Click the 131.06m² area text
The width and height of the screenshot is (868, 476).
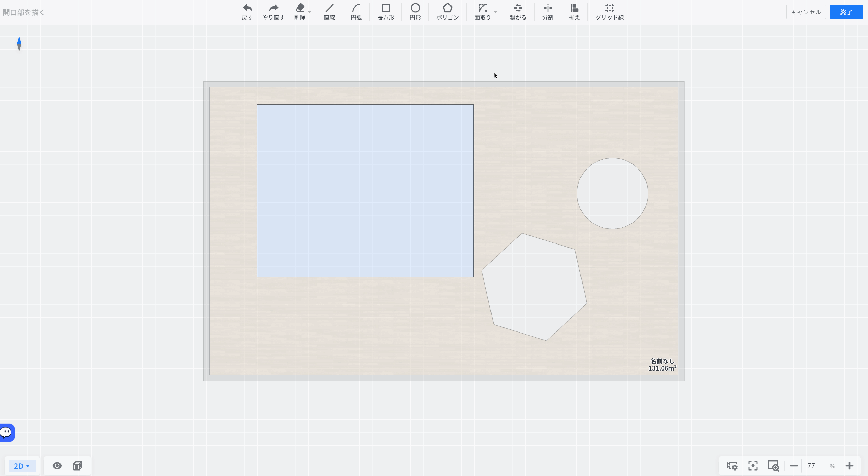[x=662, y=368]
